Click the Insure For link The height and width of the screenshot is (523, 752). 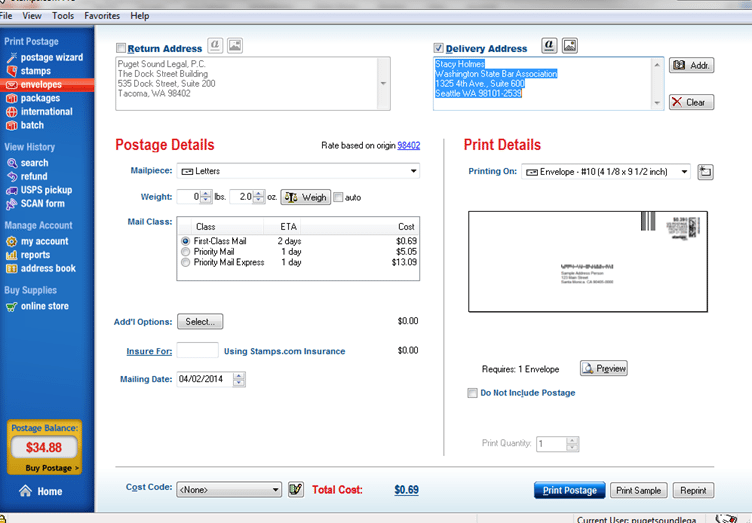(x=149, y=351)
